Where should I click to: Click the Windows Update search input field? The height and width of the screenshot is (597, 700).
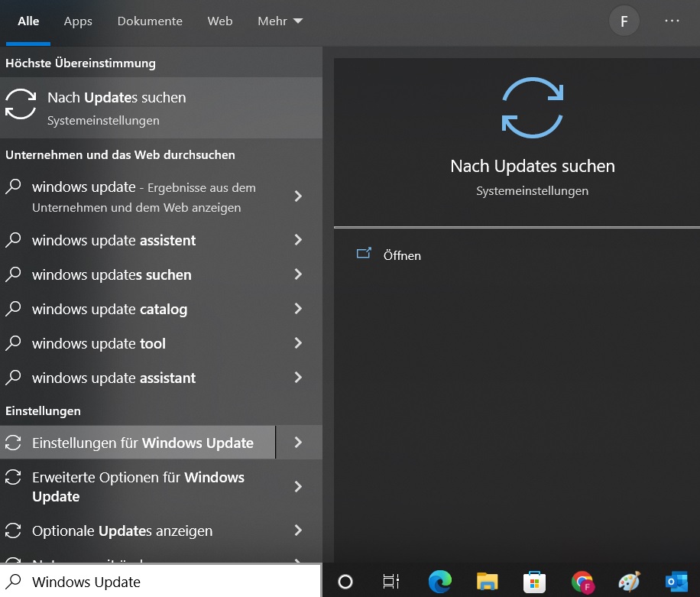160,582
